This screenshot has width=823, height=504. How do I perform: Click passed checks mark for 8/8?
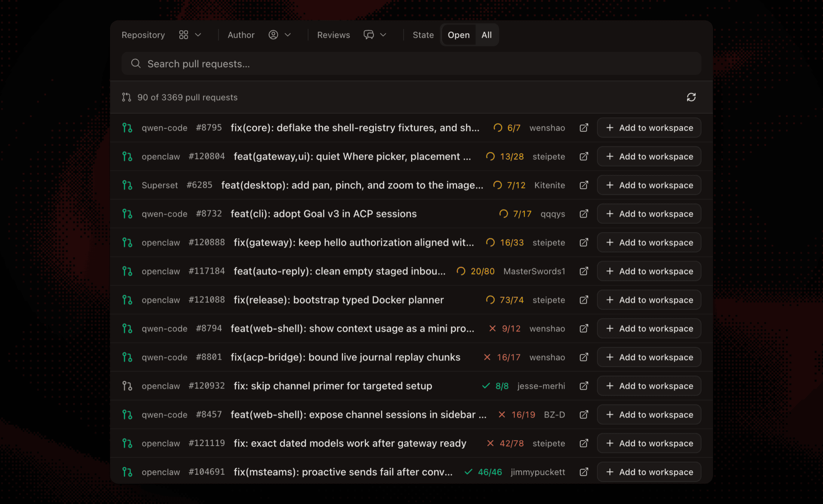pos(486,386)
